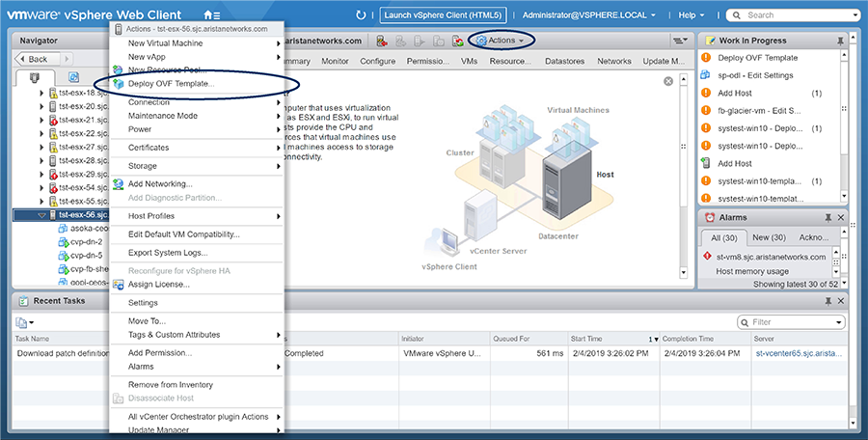This screenshot has height=440, width=868.
Task: Open the Actions dropdown in host toolbar
Action: coord(501,41)
